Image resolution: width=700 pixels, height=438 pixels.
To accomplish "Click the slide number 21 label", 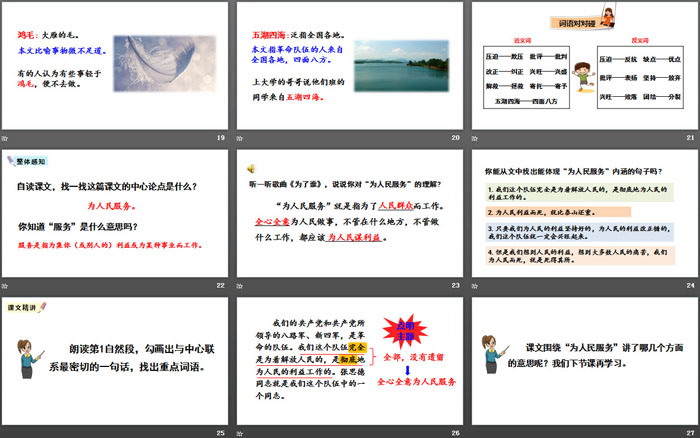I will (688, 137).
